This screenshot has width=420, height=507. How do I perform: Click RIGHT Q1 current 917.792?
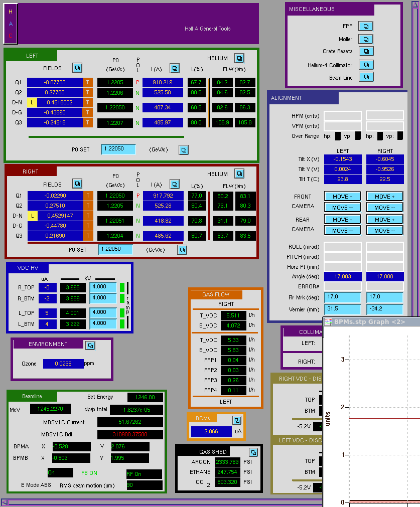[163, 196]
